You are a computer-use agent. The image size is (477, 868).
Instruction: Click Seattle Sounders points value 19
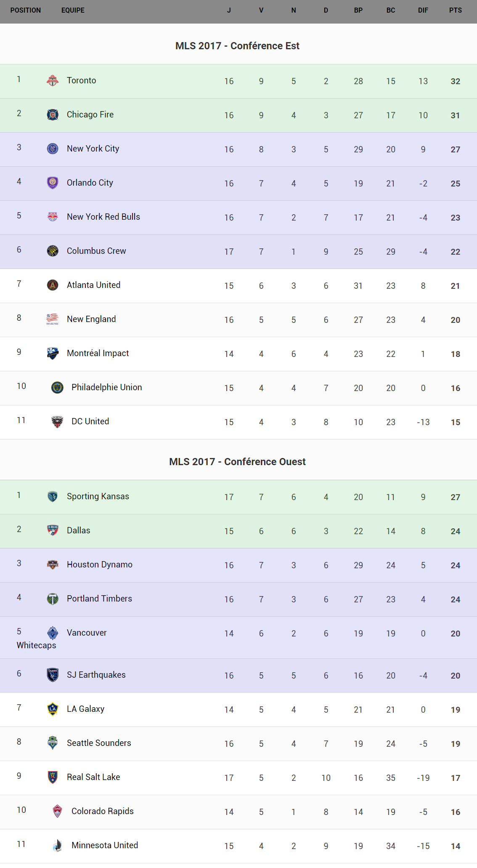455,744
